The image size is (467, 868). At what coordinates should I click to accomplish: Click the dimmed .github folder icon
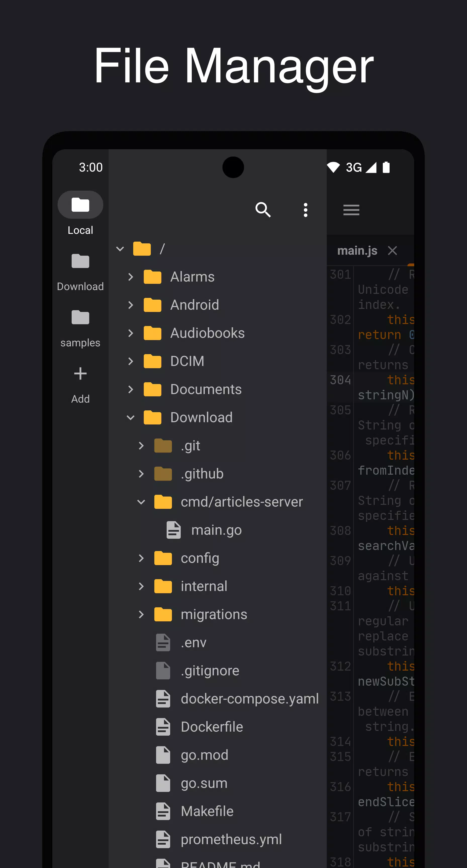pyautogui.click(x=163, y=474)
